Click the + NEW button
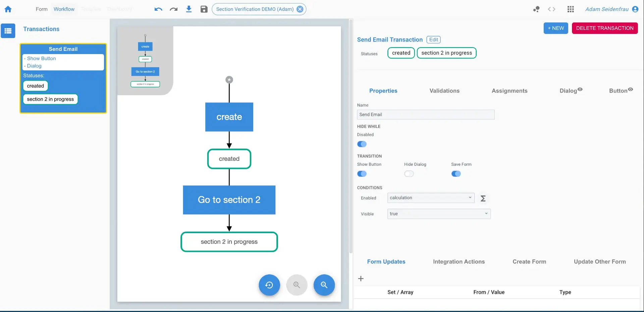 pos(555,28)
